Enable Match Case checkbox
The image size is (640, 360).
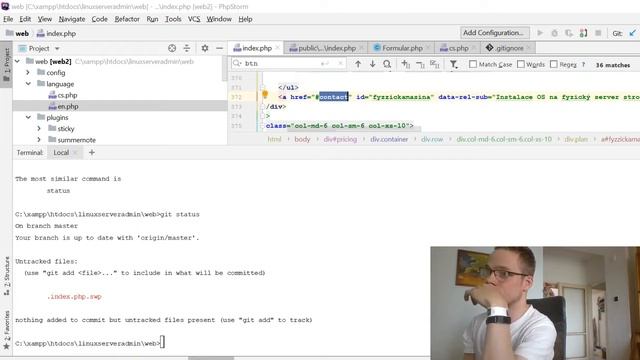(x=473, y=64)
